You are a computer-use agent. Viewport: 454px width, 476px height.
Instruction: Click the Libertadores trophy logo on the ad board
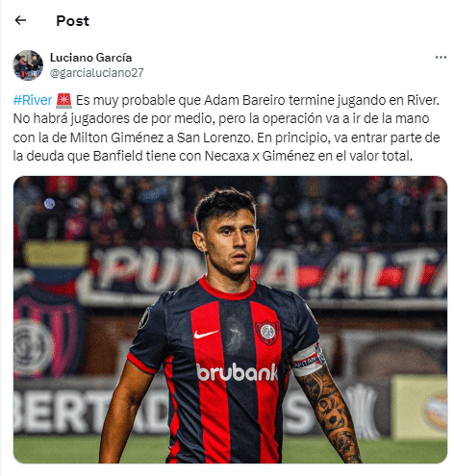click(363, 411)
